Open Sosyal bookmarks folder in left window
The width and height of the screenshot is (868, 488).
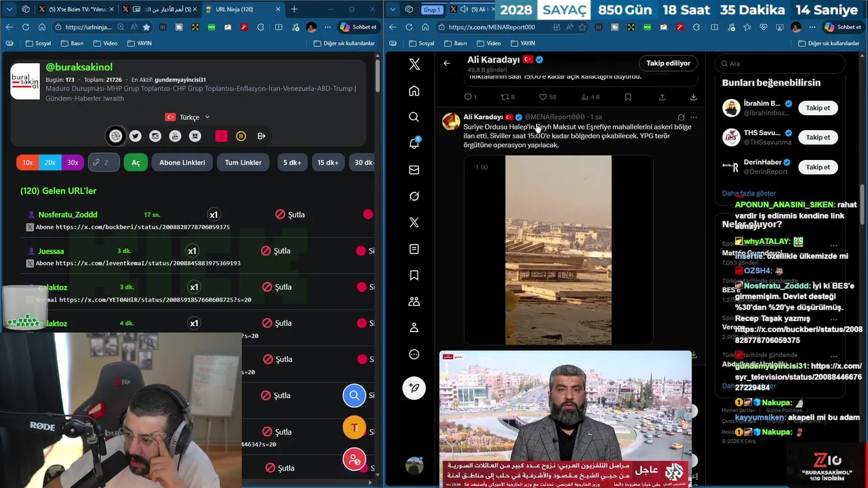[x=38, y=43]
